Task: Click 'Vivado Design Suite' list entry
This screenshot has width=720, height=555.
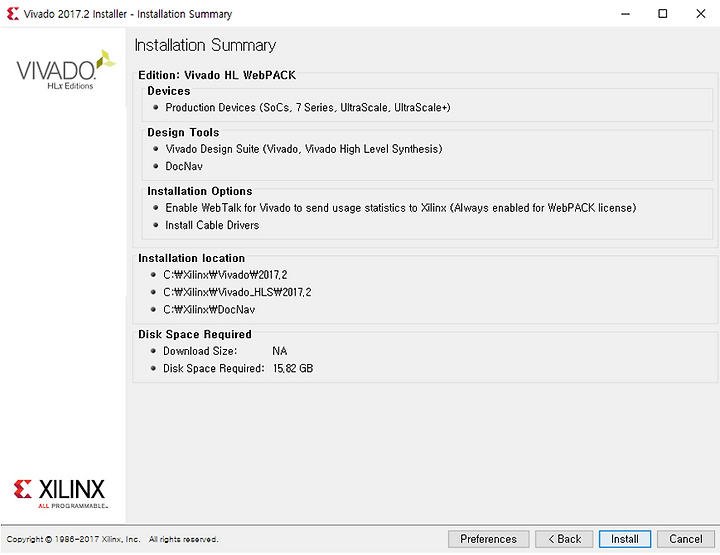Action: [x=304, y=149]
